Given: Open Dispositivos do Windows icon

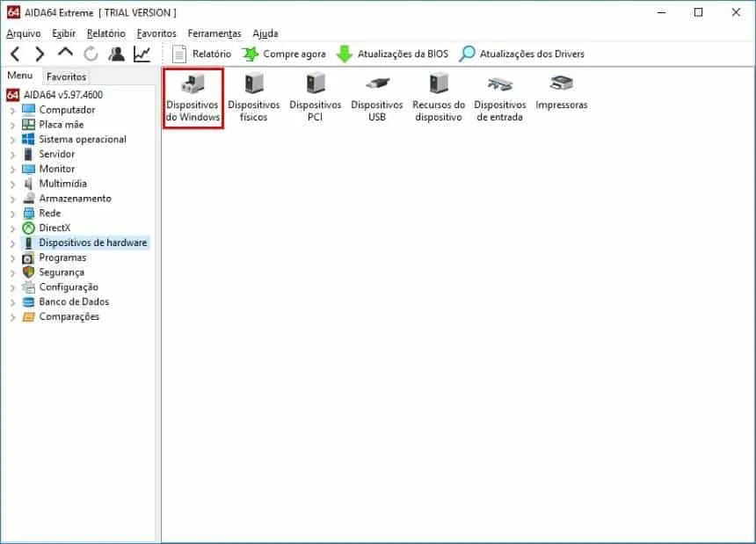Looking at the screenshot, I should tap(193, 98).
